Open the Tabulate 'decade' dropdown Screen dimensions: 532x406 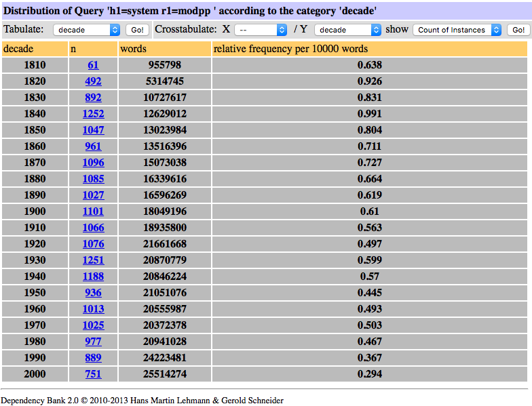(x=87, y=30)
